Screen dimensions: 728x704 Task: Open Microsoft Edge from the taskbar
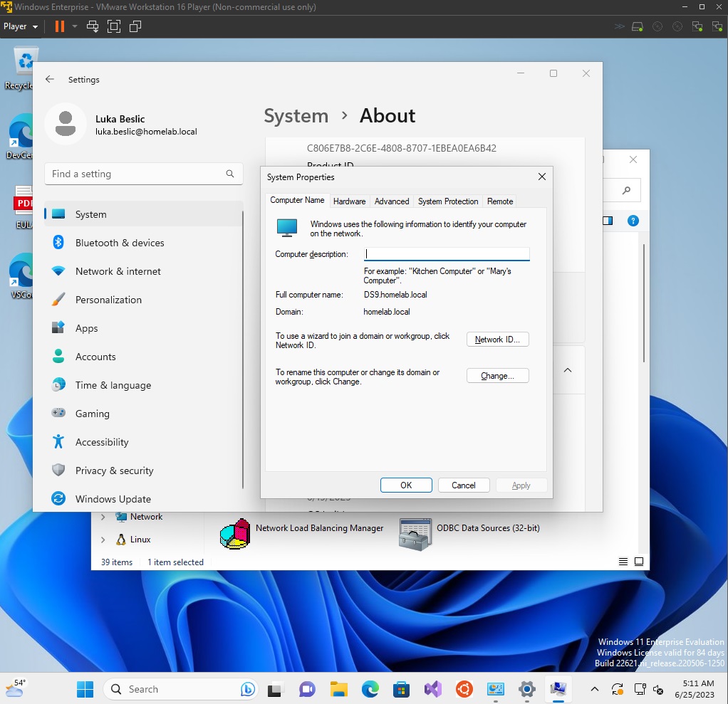370,689
